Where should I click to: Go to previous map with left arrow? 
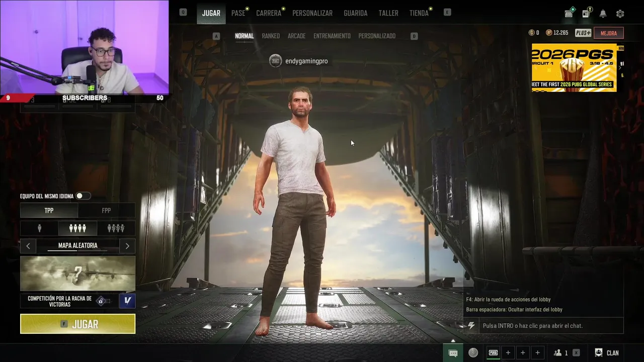click(28, 246)
